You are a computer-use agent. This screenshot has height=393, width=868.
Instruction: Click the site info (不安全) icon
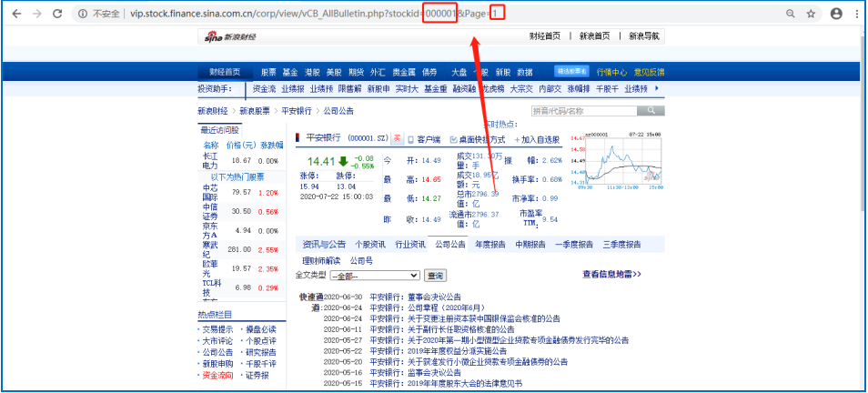[83, 14]
